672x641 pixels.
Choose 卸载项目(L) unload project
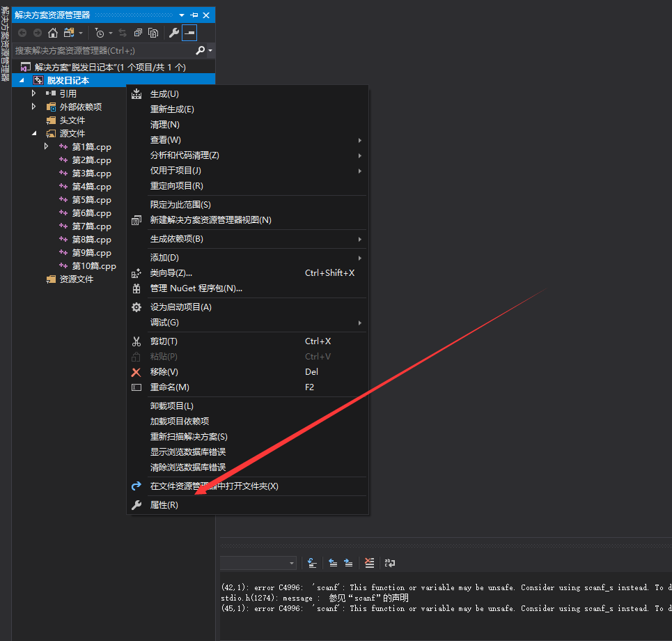[247, 406]
